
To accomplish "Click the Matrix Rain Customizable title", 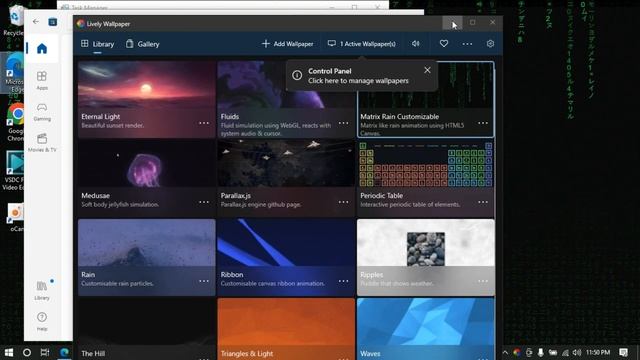I will [399, 117].
